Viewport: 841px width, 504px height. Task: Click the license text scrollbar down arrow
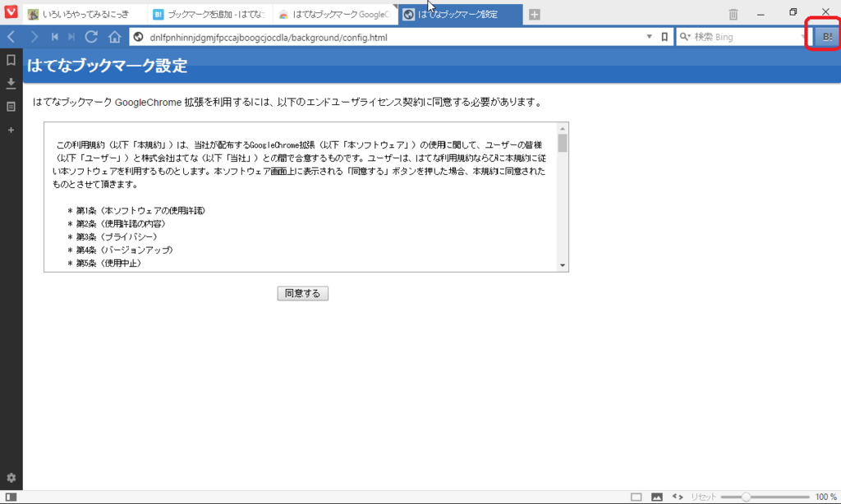(563, 265)
